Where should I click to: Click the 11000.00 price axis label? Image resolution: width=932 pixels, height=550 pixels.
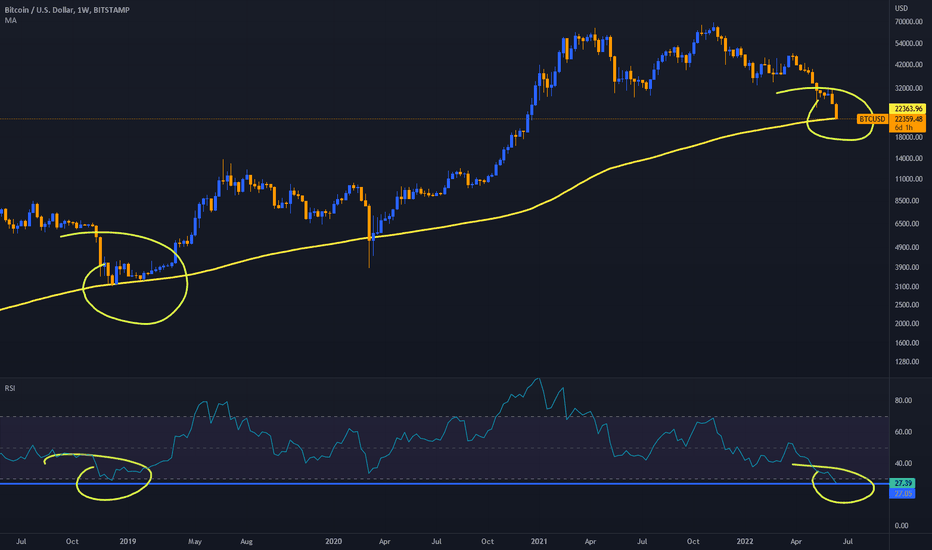click(x=909, y=179)
